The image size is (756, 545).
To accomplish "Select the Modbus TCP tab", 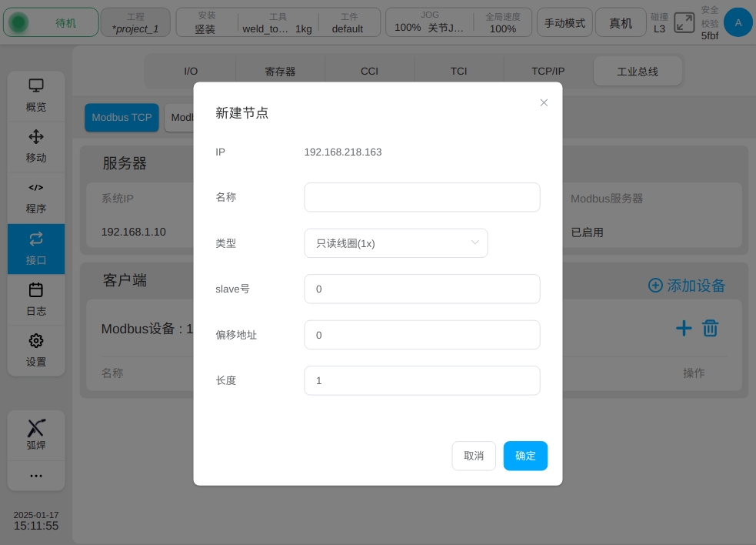I will pyautogui.click(x=122, y=118).
